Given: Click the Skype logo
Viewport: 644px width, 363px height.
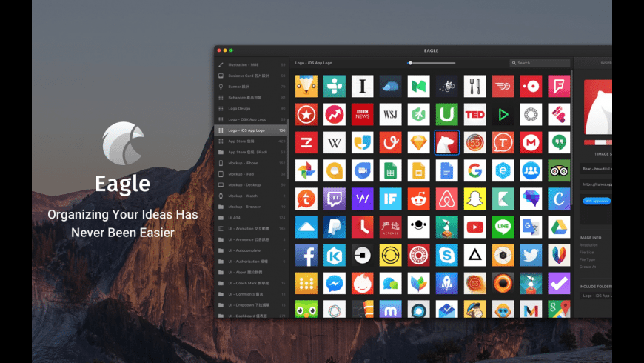Looking at the screenshot, I should (446, 255).
